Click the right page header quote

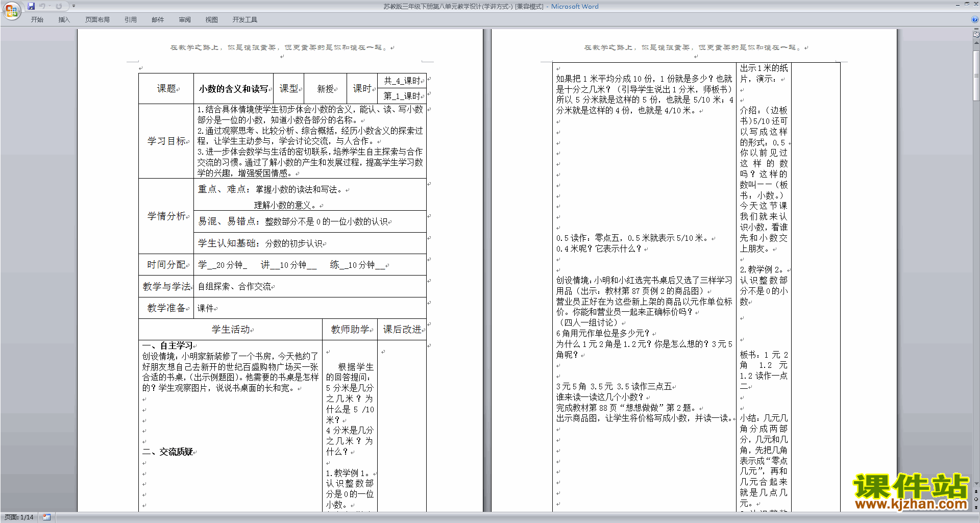tap(694, 47)
